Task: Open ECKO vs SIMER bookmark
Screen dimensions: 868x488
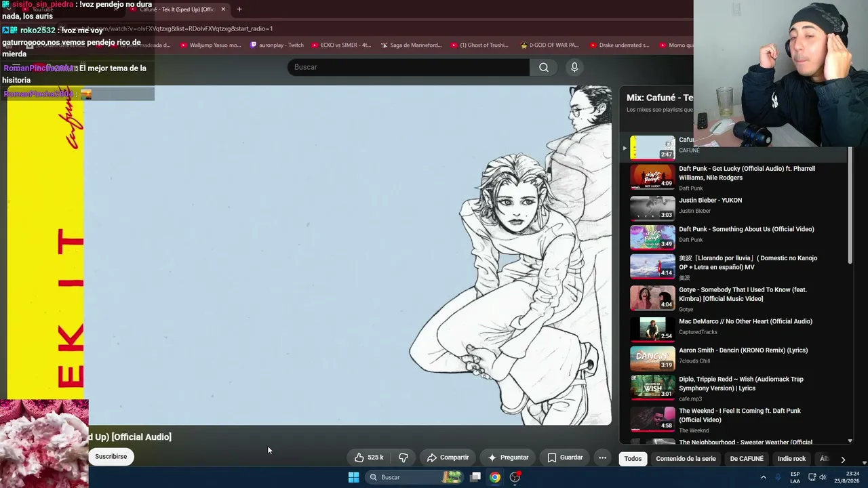Action: 341,45
